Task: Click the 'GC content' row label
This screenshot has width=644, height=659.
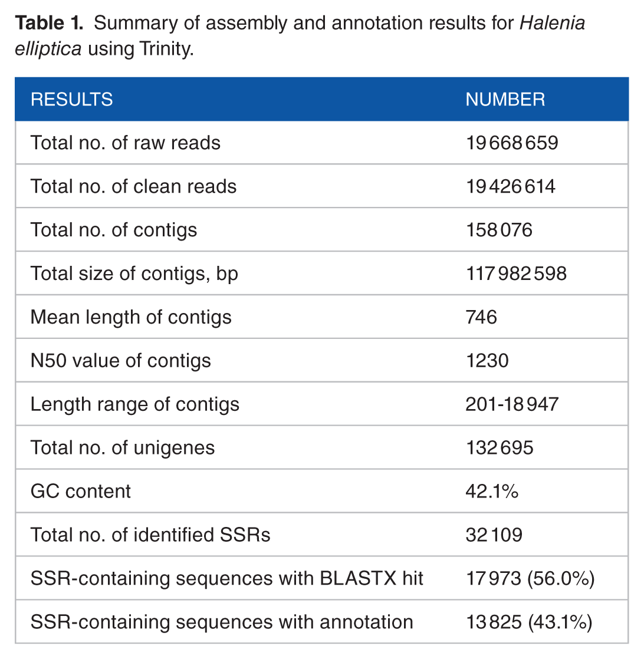Action: tap(81, 492)
